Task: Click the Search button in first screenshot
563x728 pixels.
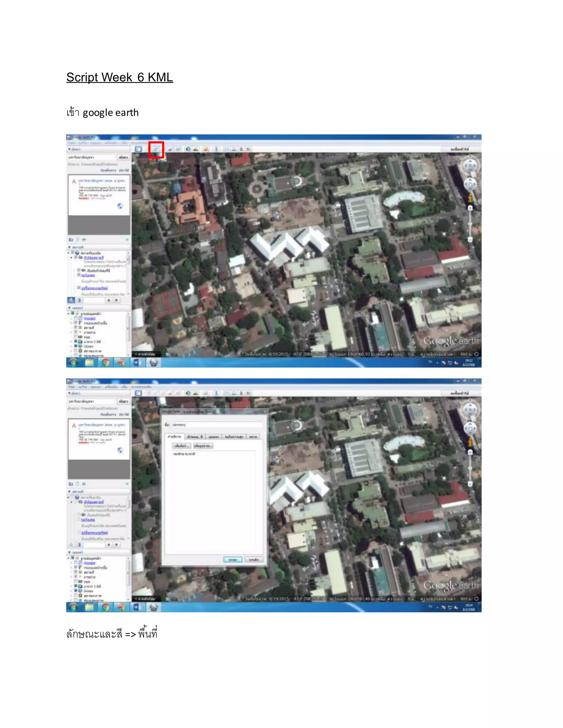Action: pyautogui.click(x=123, y=157)
